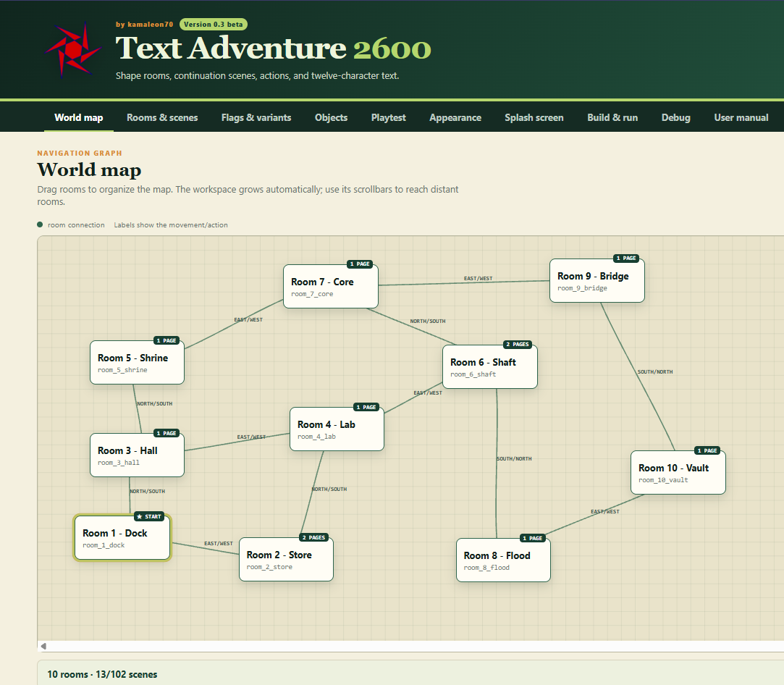Image resolution: width=784 pixels, height=685 pixels.
Task: Click EAST/WEST label between Hall and Lab
Action: point(251,437)
